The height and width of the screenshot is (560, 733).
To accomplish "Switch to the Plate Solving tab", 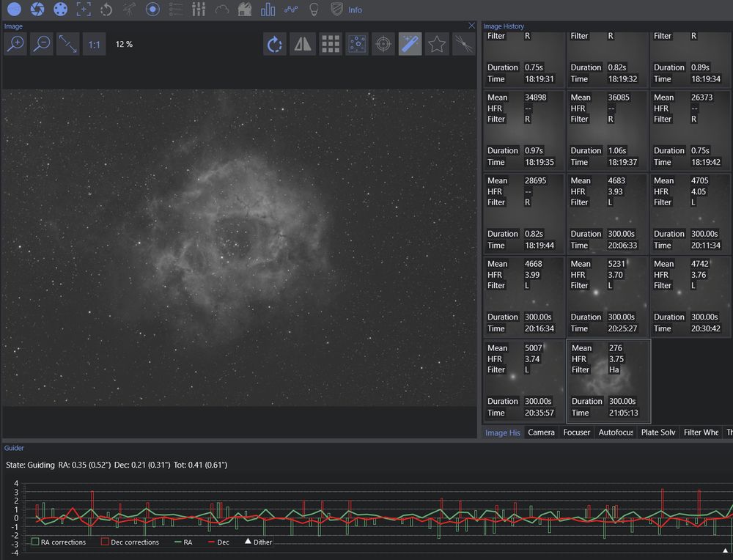I will tap(658, 432).
